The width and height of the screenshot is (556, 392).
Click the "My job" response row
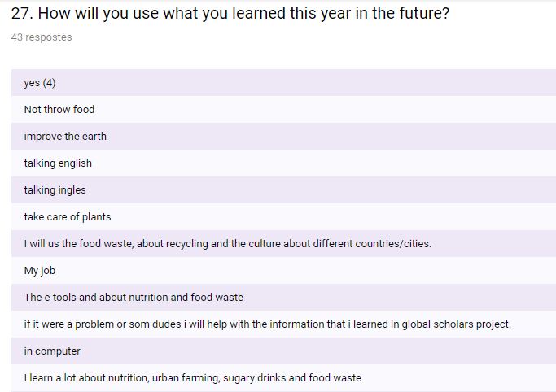pyautogui.click(x=39, y=271)
